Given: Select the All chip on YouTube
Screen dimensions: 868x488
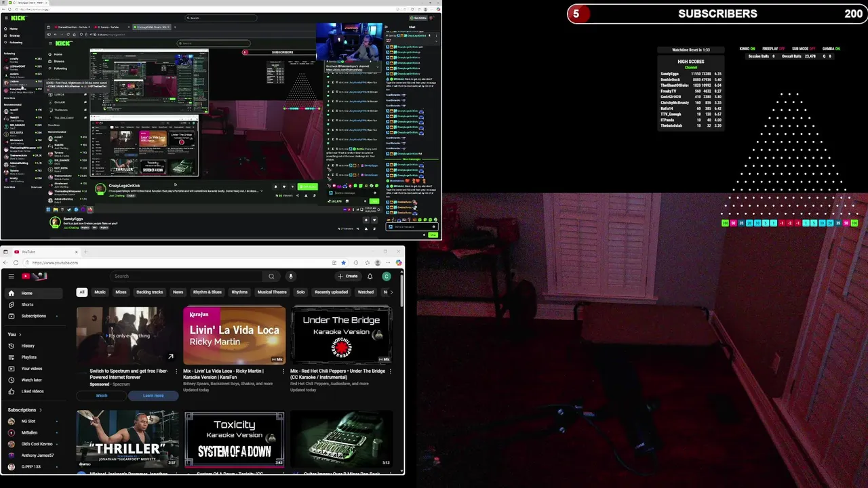Looking at the screenshot, I should [x=82, y=292].
